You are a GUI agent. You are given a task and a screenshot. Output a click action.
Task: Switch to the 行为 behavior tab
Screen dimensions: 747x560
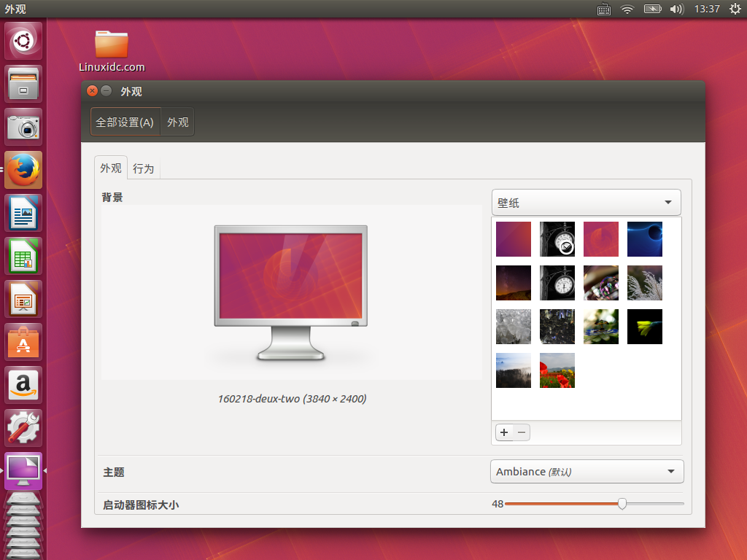coord(144,168)
